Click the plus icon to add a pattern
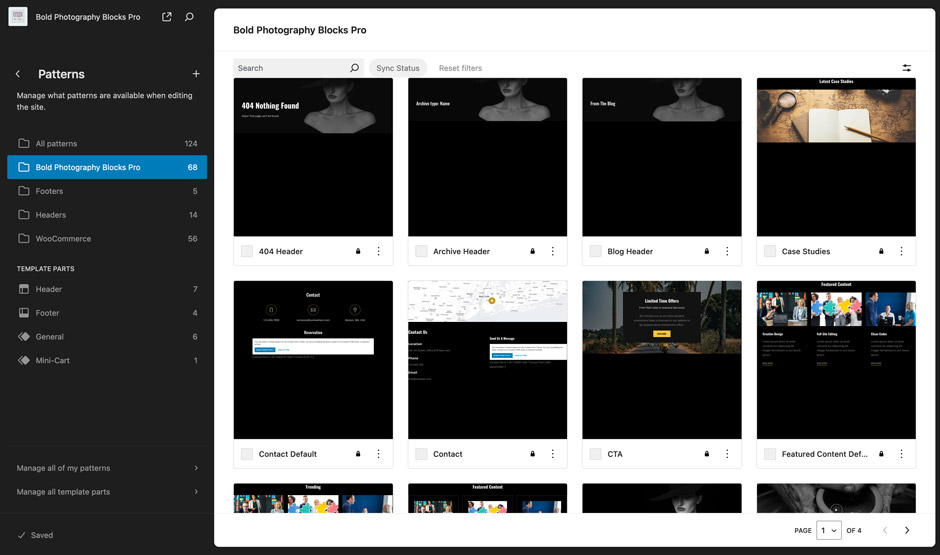Image resolution: width=940 pixels, height=555 pixels. [196, 74]
